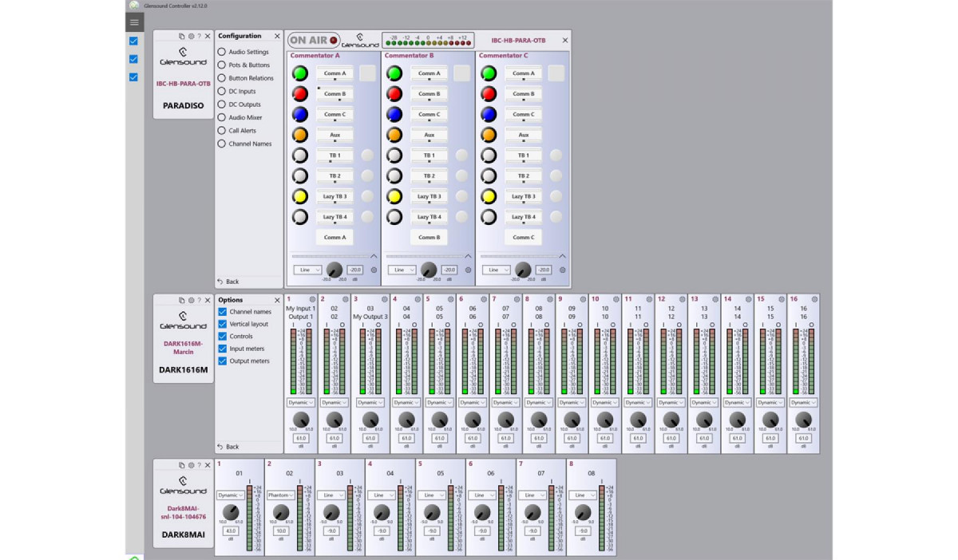Open the hamburger menu at top left
The width and height of the screenshot is (958, 560).
[134, 22]
